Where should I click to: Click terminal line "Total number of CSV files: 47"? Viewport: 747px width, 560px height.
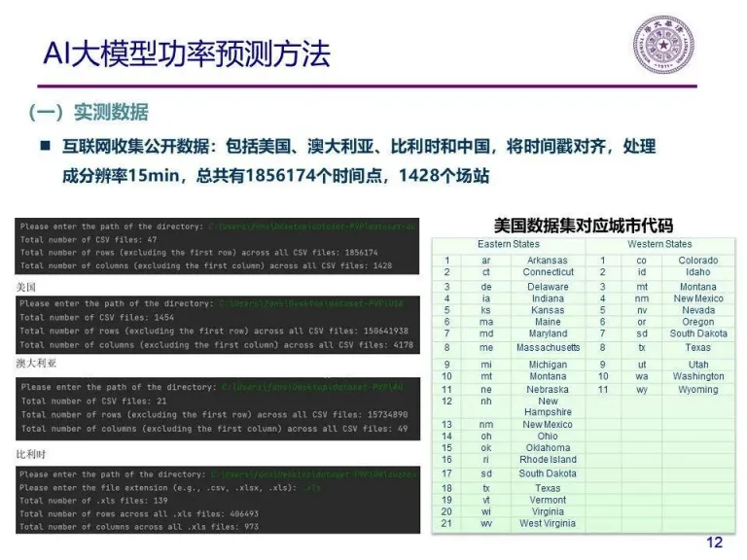pos(89,239)
